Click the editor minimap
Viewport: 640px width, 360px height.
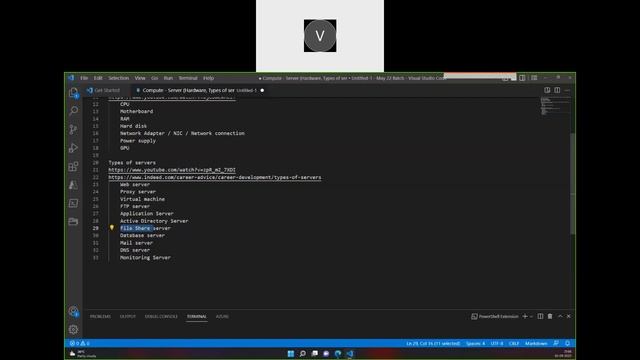click(555, 107)
